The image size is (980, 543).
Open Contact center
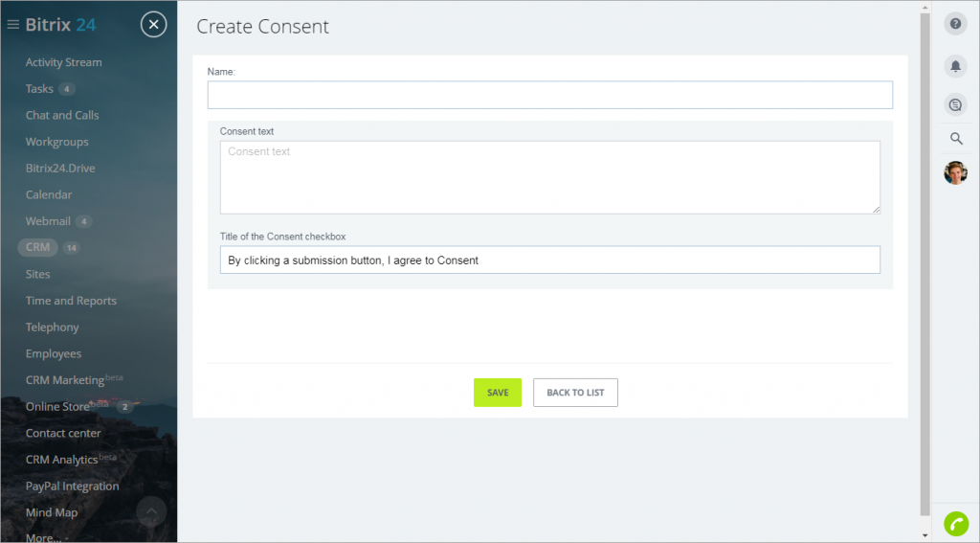(63, 433)
